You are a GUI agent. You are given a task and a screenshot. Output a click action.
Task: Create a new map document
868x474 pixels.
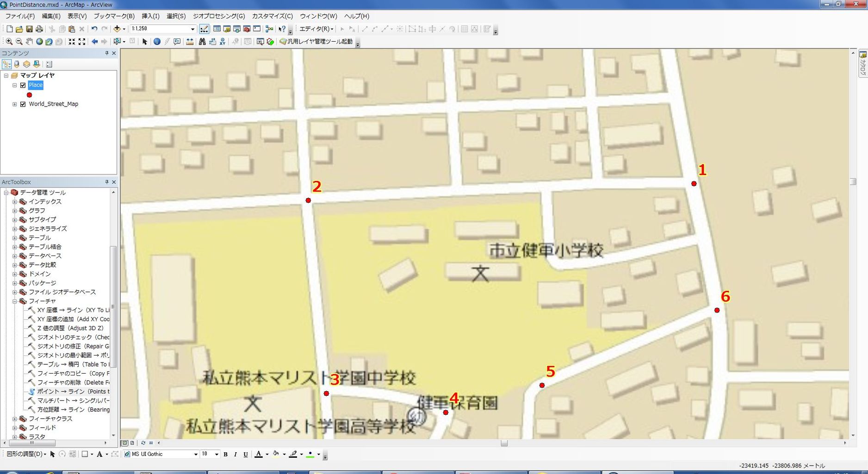pyautogui.click(x=9, y=29)
